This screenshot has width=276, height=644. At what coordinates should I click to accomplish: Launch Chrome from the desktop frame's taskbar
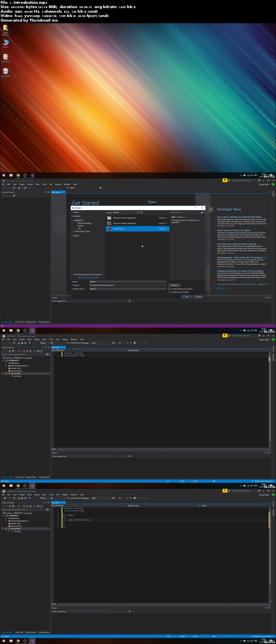pyautogui.click(x=18, y=175)
